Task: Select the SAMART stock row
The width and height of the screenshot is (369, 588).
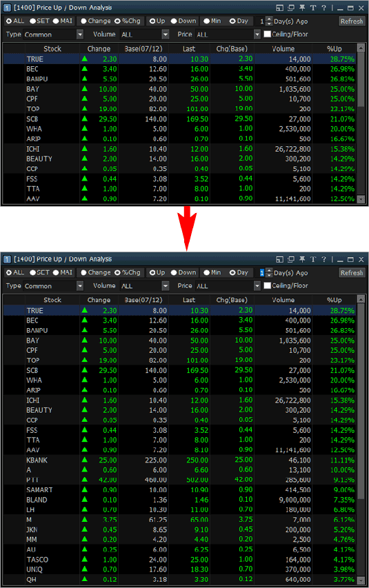Action: 179,489
